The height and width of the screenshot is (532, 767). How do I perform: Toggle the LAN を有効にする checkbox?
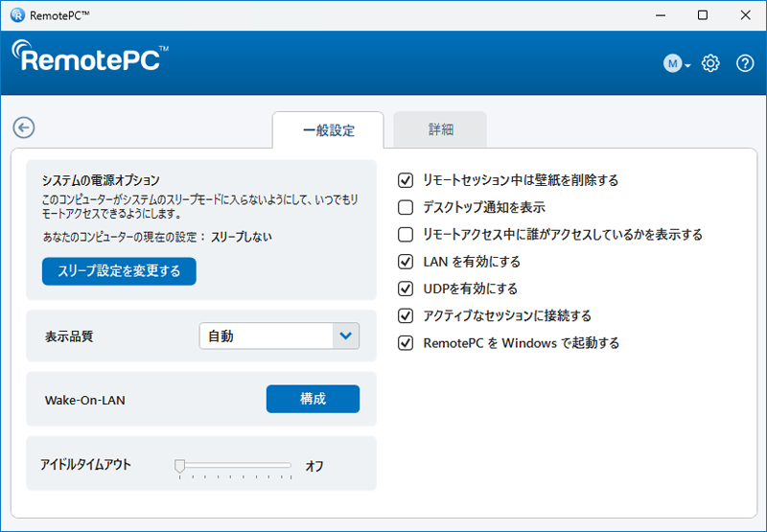coord(406,262)
